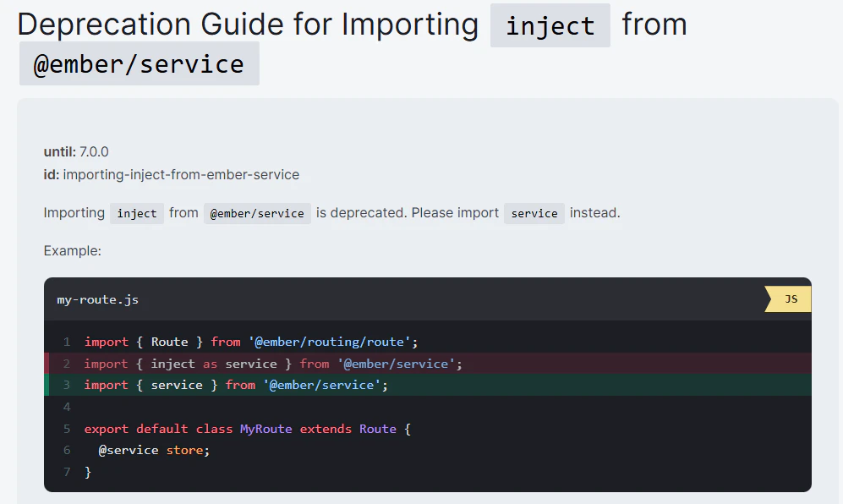843x504 pixels.
Task: Click the 'Example:' label
Action: pyautogui.click(x=73, y=250)
